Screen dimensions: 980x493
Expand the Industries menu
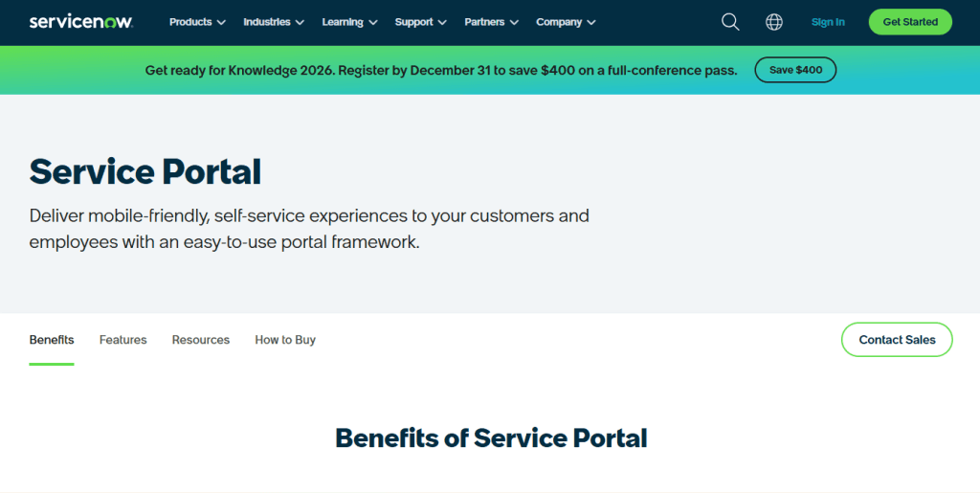click(x=274, y=22)
